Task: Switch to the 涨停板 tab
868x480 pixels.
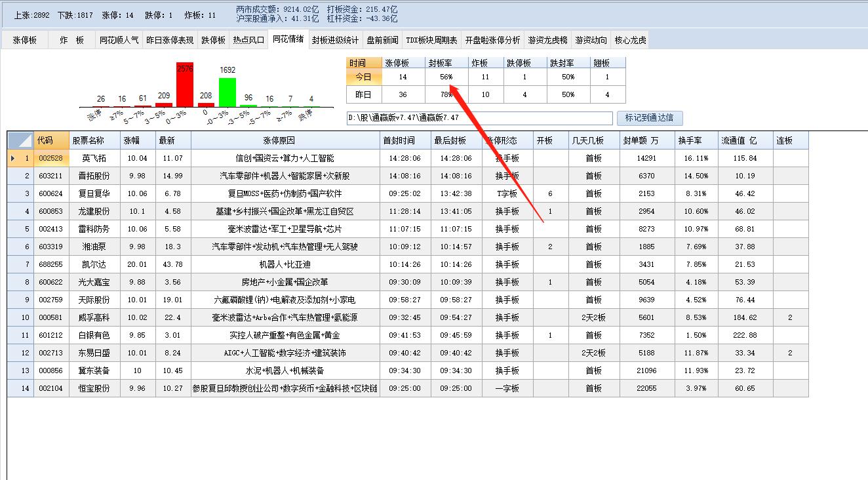Action: click(x=23, y=39)
